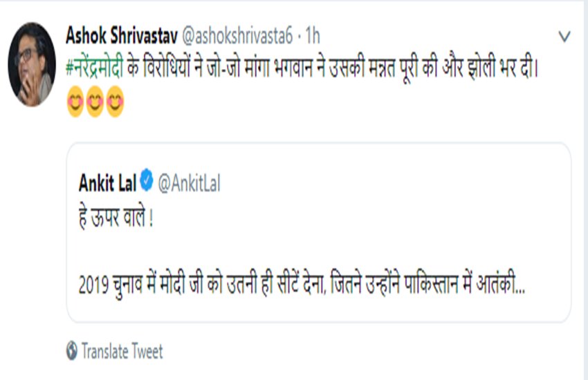
Task: Open Ashok Shrivastav's profile picture
Action: click(x=32, y=64)
